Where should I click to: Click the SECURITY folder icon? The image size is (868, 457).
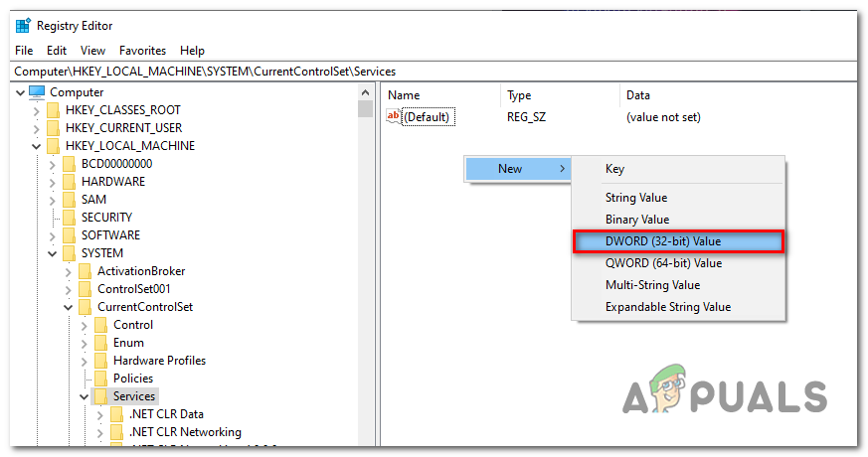70,218
